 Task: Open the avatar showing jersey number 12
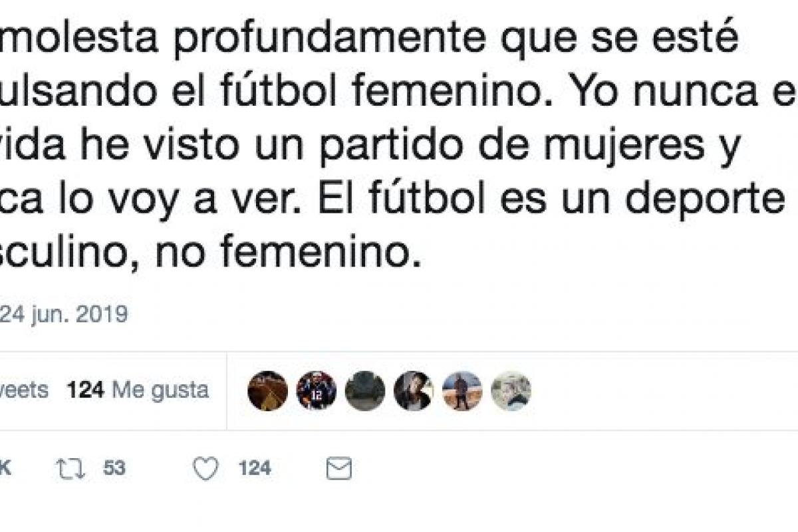[317, 390]
